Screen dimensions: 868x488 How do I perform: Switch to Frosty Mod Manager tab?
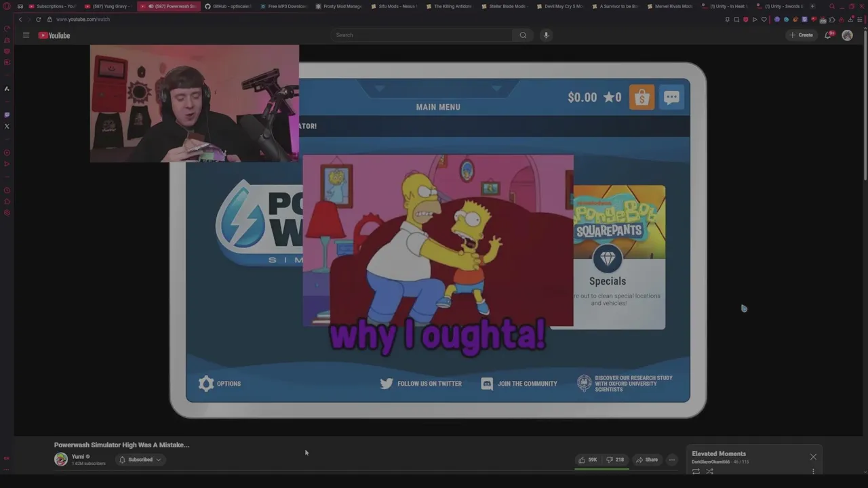point(338,6)
